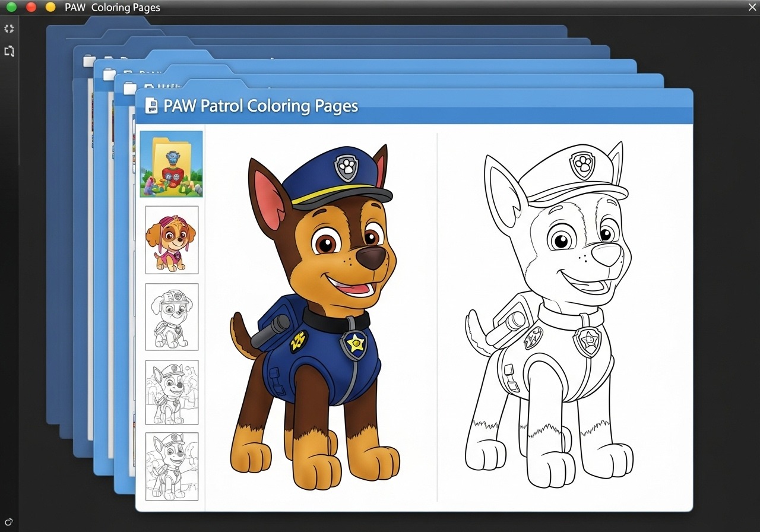Image resolution: width=760 pixels, height=532 pixels.
Task: Click the bracket frame icon in left sidebar
Action: click(9, 52)
